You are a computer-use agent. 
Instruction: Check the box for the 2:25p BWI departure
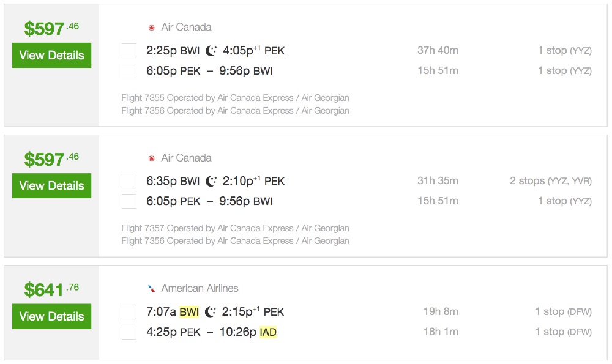[129, 51]
